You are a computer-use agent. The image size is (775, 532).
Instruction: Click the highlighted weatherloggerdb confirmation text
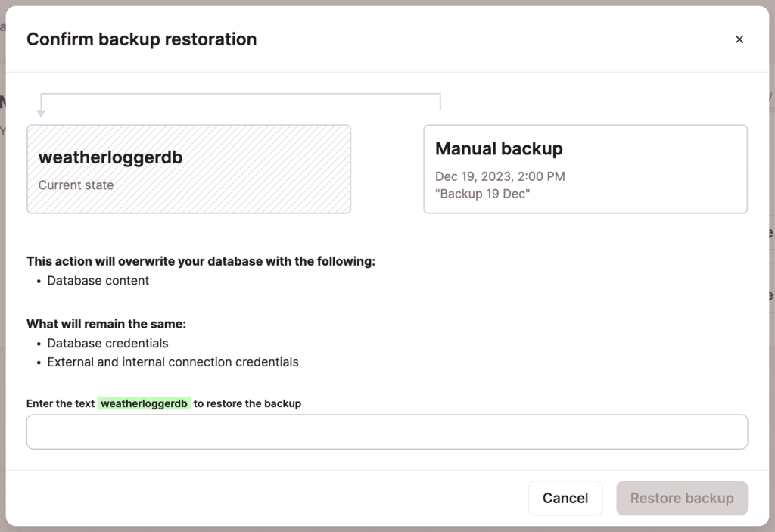144,403
